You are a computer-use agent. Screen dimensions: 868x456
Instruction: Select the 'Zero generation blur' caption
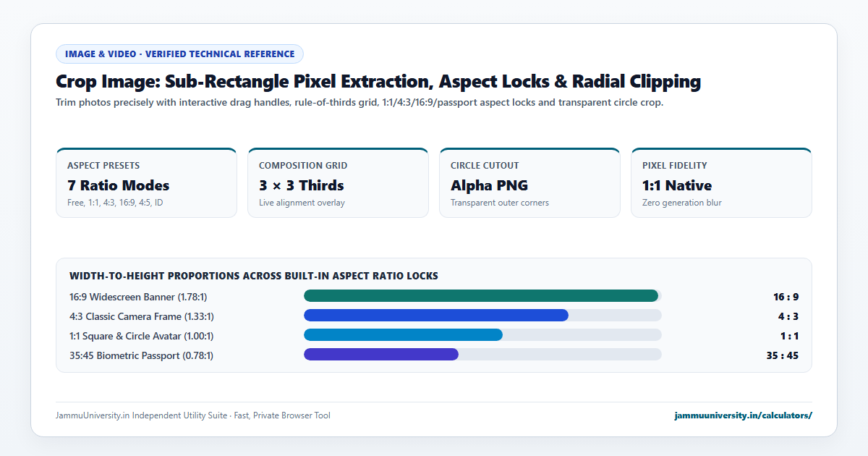point(682,203)
